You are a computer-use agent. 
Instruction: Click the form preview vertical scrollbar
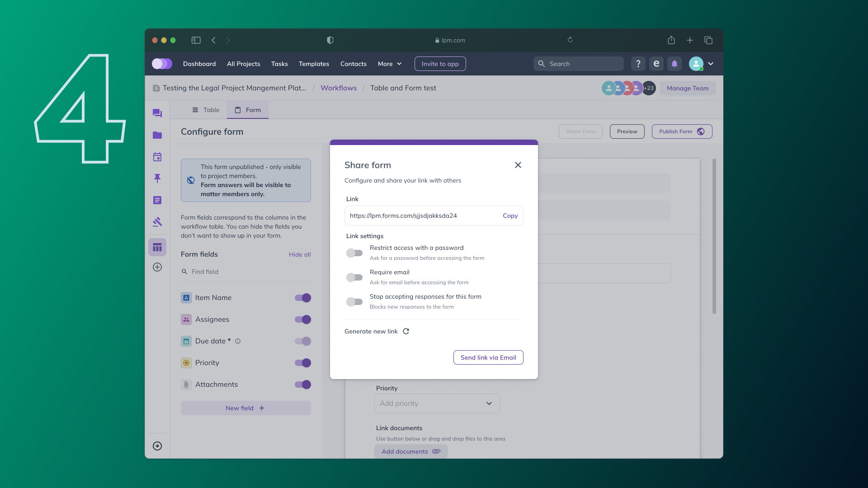pyautogui.click(x=714, y=236)
